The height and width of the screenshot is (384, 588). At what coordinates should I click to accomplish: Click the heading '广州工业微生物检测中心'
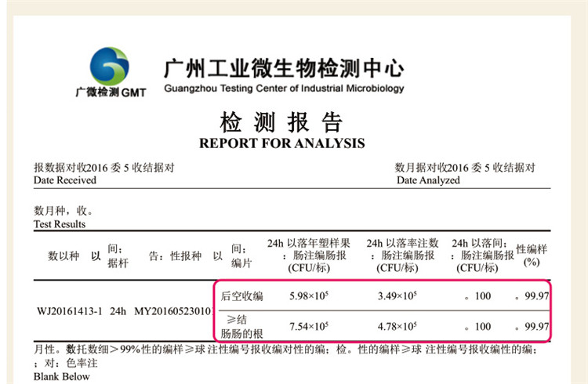click(284, 68)
